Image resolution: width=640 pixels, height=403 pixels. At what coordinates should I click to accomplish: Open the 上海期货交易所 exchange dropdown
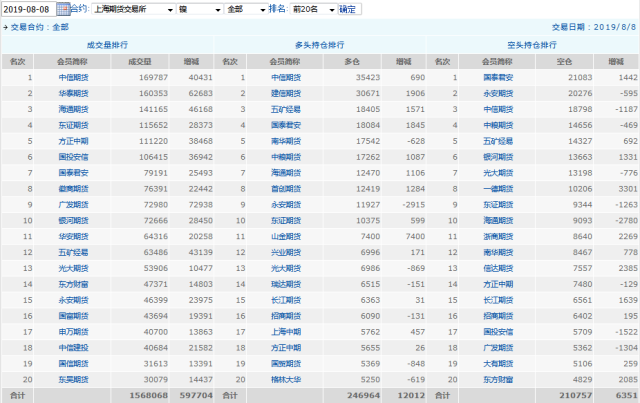tap(134, 9)
